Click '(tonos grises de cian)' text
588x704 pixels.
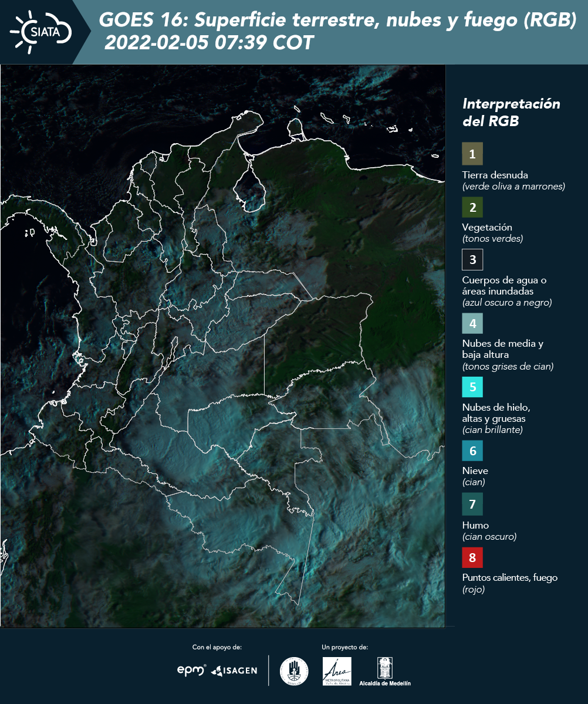click(x=508, y=367)
